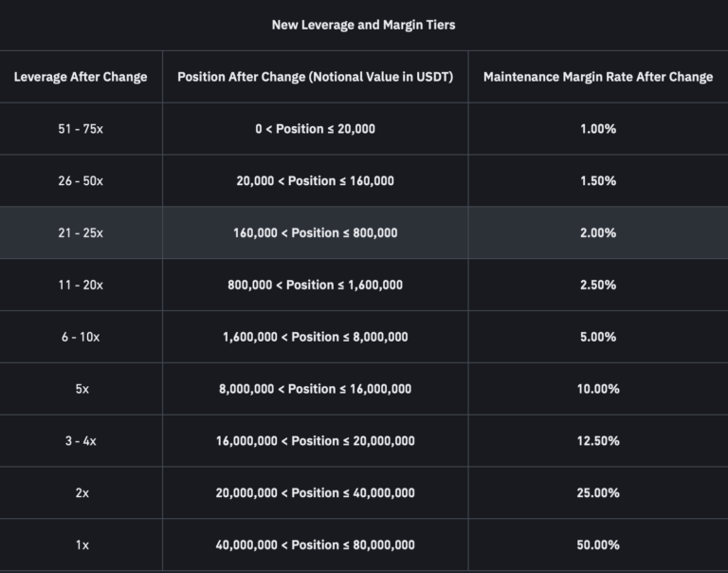
Task: Select the 'Maintenance Margin Rate After Change' header
Action: [597, 77]
